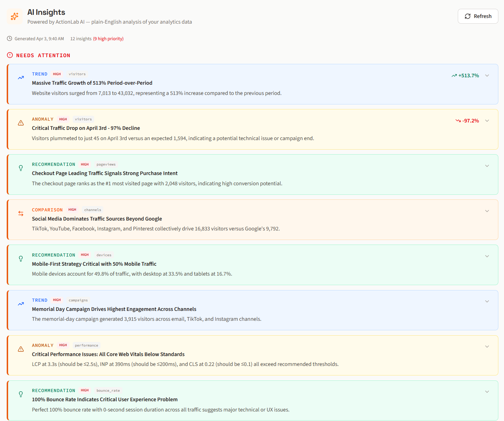Click the lightbulb icon on Bounce Rate recommendation
The width and height of the screenshot is (504, 421).
[20, 394]
